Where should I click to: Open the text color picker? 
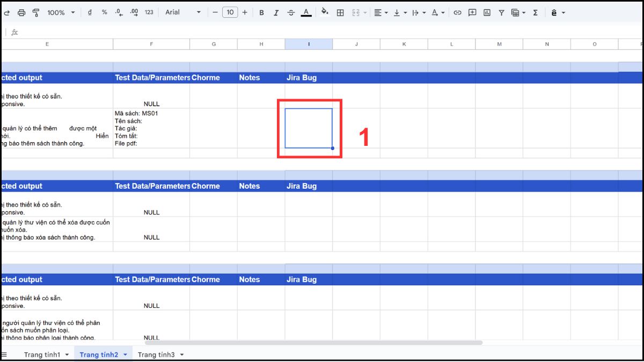point(305,12)
